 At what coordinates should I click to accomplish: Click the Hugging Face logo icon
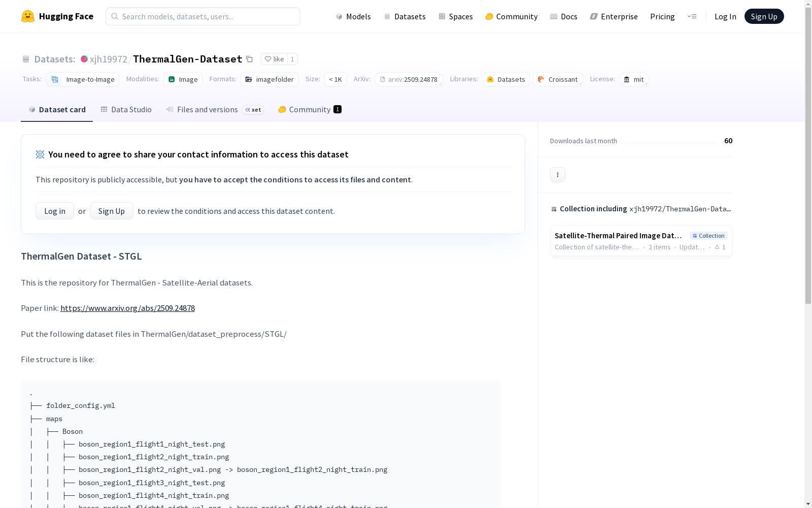pos(28,16)
